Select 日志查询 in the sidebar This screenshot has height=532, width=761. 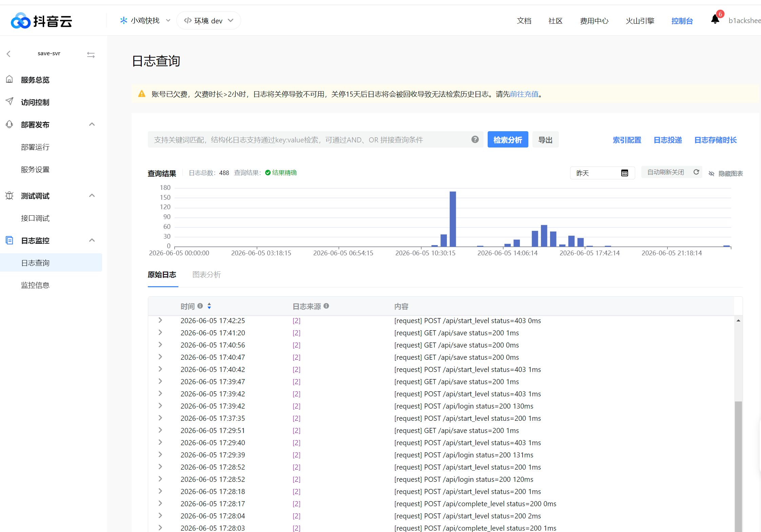click(x=51, y=262)
